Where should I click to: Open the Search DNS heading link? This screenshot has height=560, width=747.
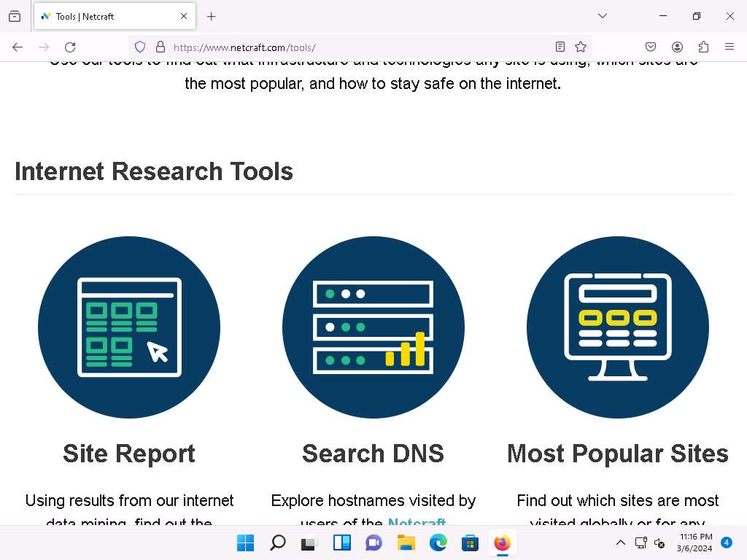(x=373, y=454)
